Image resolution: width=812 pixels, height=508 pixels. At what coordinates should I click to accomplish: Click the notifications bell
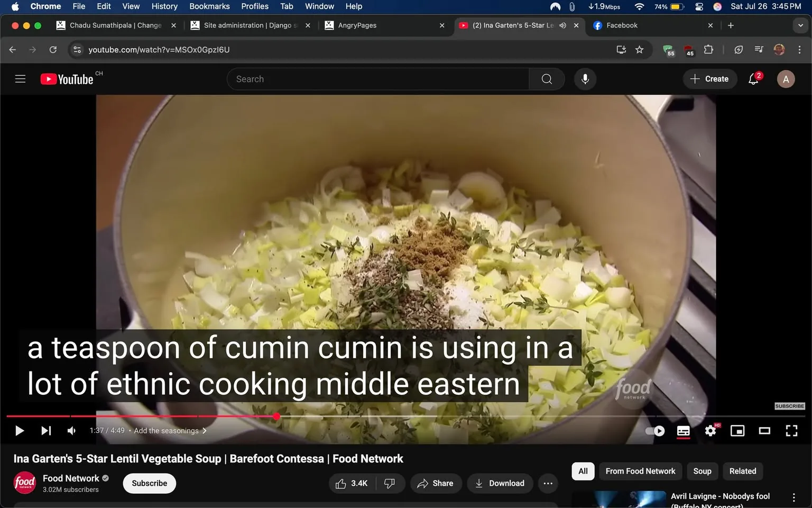click(753, 79)
